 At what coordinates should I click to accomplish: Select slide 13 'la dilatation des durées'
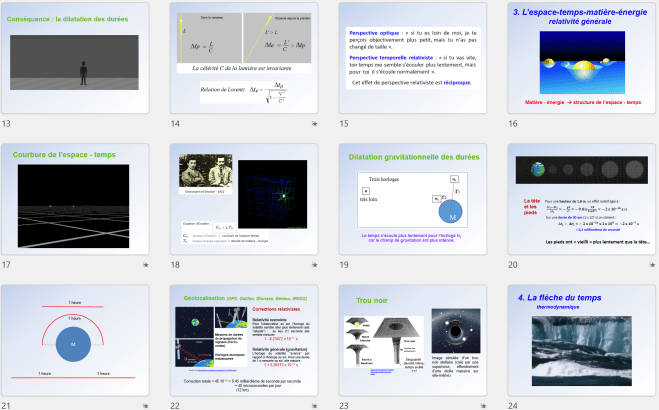[x=77, y=58]
